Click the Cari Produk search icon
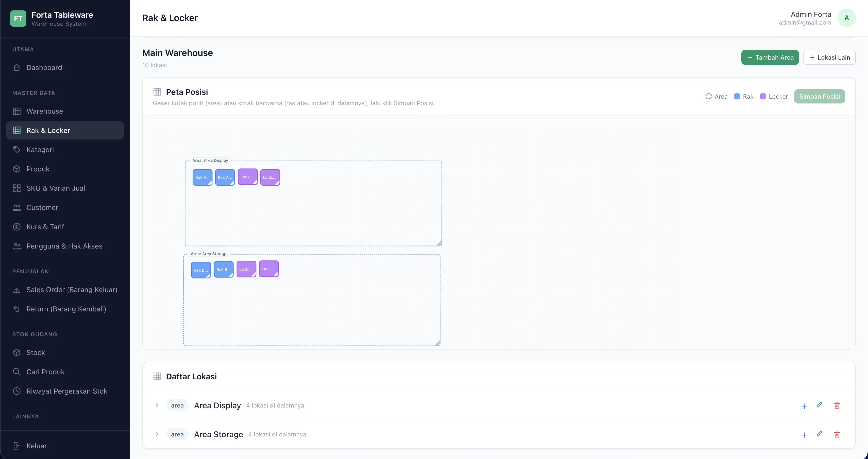Image resolution: width=868 pixels, height=459 pixels. (17, 372)
